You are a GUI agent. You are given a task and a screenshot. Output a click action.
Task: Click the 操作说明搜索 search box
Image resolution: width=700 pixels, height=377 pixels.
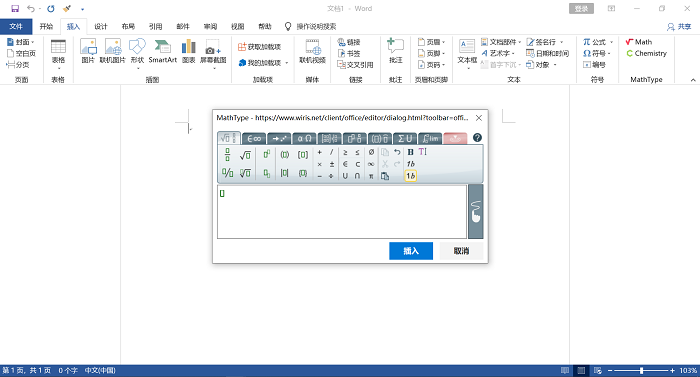click(x=316, y=27)
